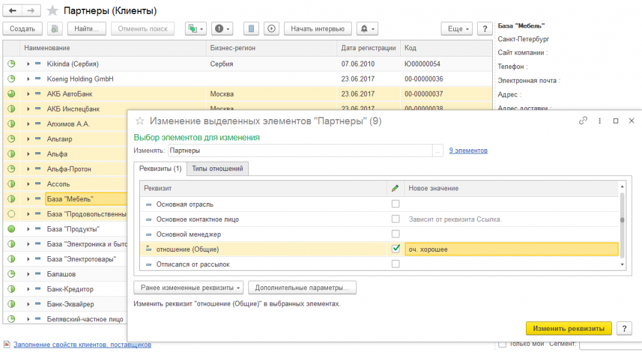Click the get-link chain icon in dialog

click(x=583, y=121)
